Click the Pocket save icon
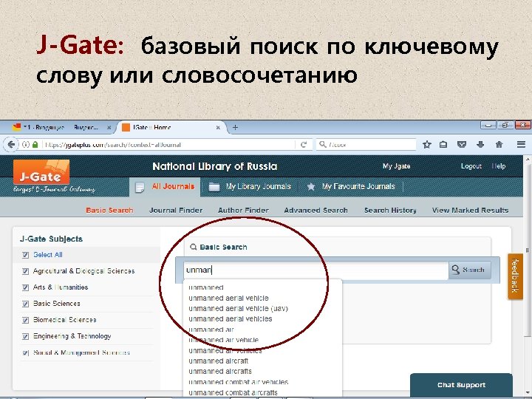 [461, 145]
